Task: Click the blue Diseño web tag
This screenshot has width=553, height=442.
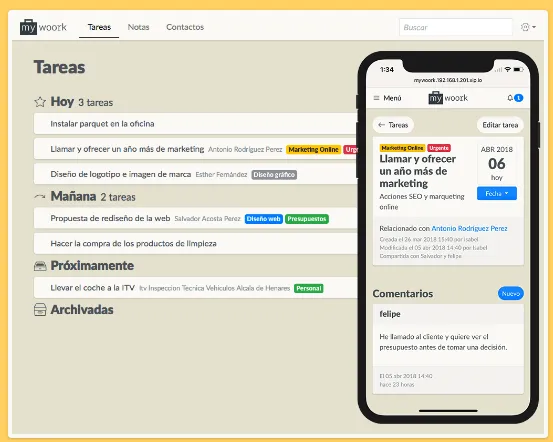Action: click(x=263, y=219)
